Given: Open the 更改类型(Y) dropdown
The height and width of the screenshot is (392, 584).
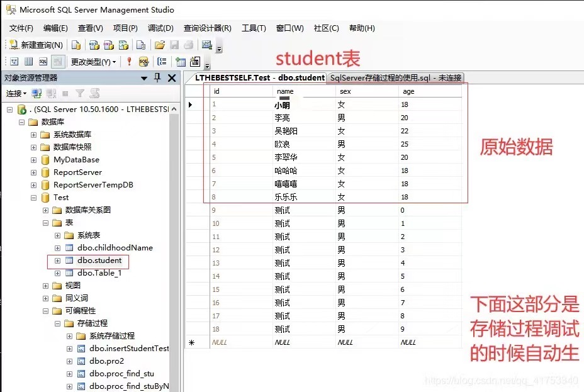Looking at the screenshot, I should coord(93,62).
